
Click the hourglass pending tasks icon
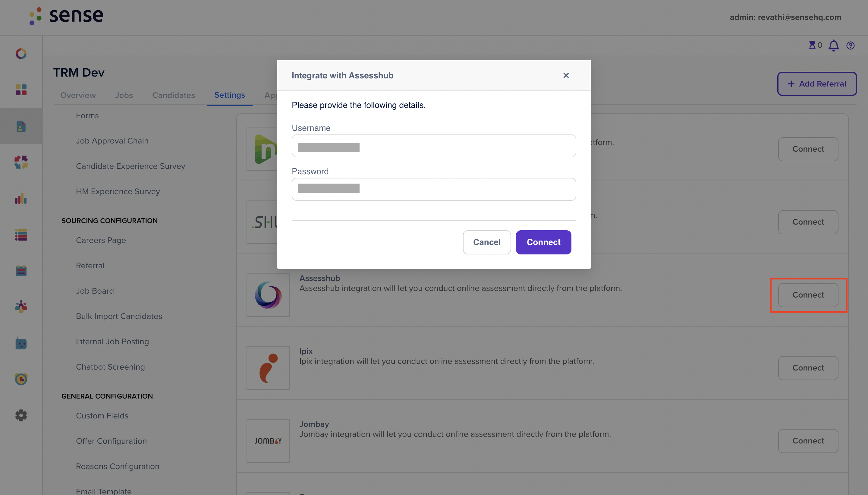[x=812, y=45]
